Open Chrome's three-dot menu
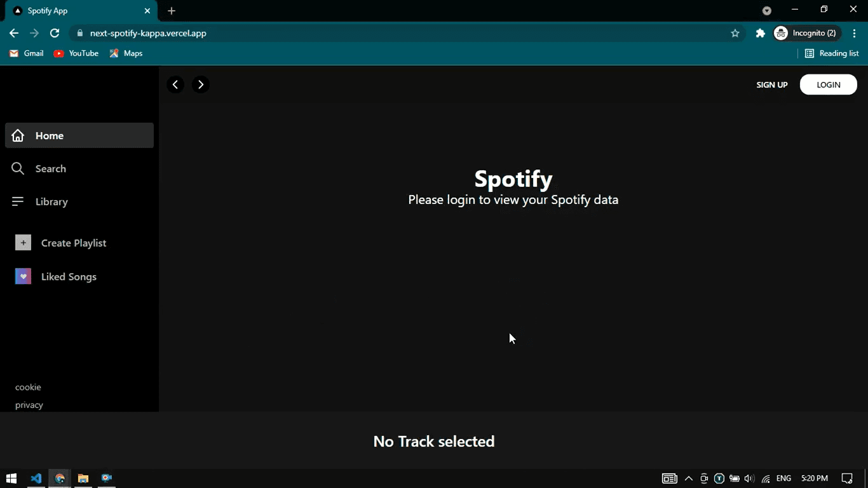The width and height of the screenshot is (868, 488). (x=854, y=33)
